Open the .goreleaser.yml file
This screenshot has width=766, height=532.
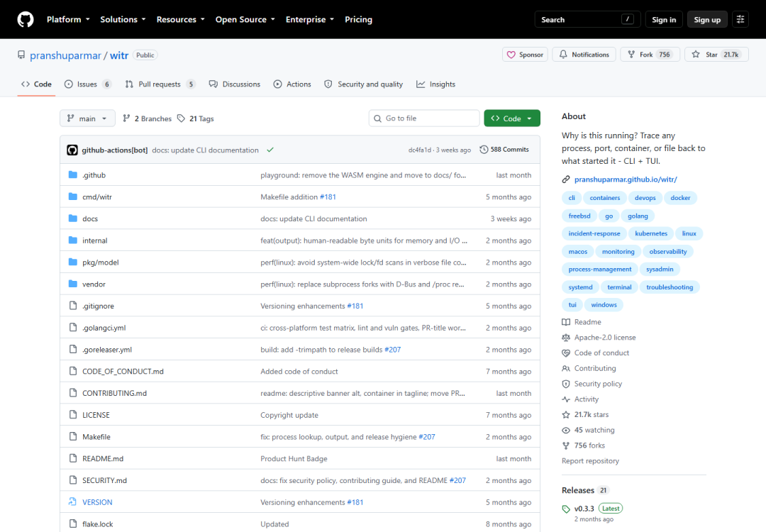click(107, 349)
